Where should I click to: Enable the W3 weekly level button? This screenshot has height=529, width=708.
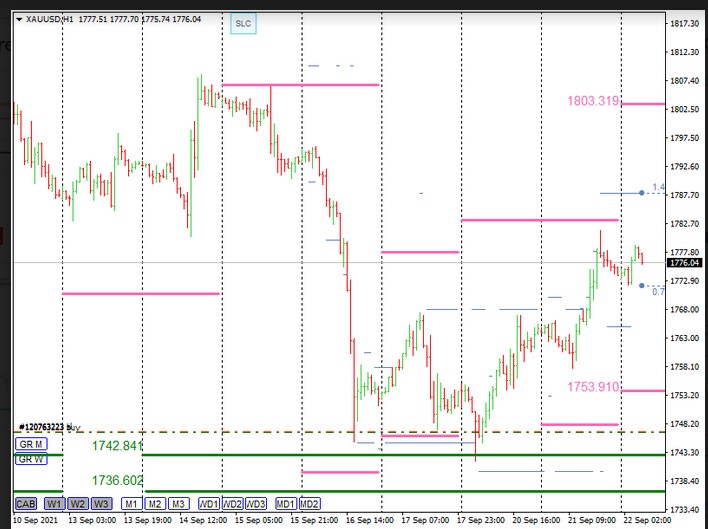click(101, 503)
